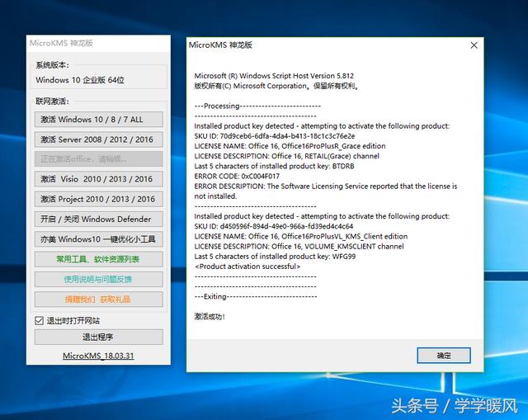Click SKU ID d450596f line
This screenshot has height=420, width=528.
tap(273, 226)
